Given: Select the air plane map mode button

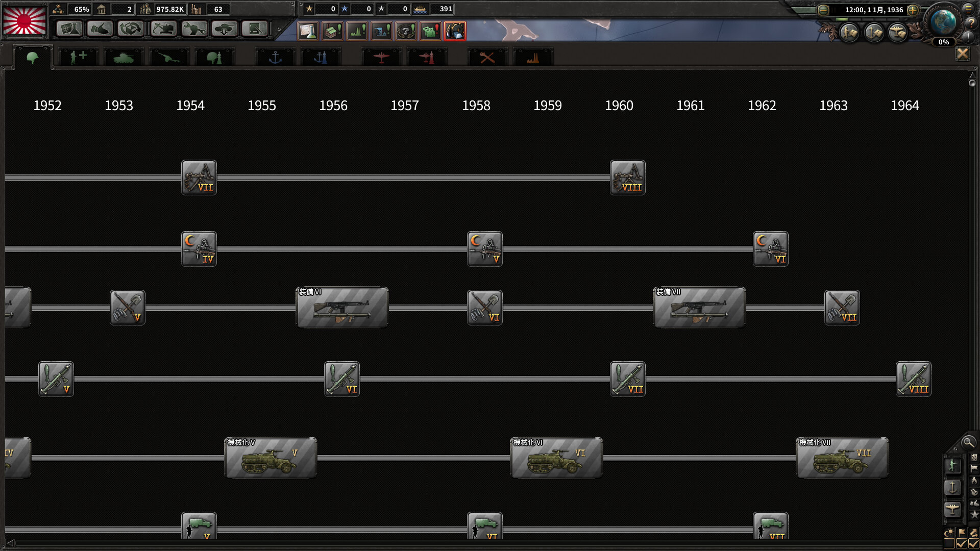Looking at the screenshot, I should tap(952, 509).
